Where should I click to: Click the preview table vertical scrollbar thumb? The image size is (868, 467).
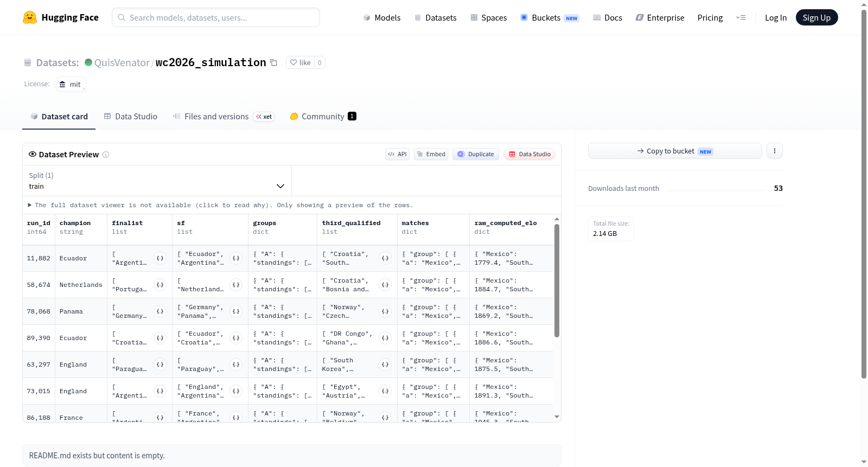(557, 280)
